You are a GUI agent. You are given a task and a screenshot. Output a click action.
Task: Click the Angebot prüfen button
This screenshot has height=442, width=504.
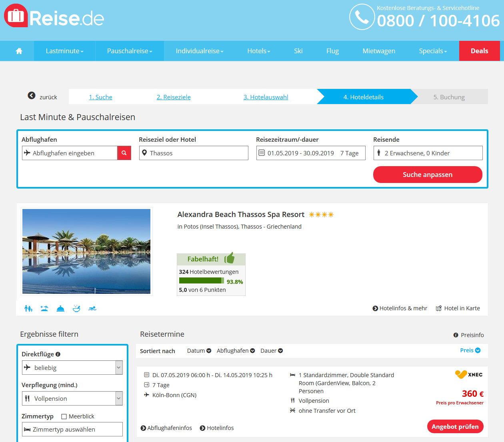click(x=455, y=426)
